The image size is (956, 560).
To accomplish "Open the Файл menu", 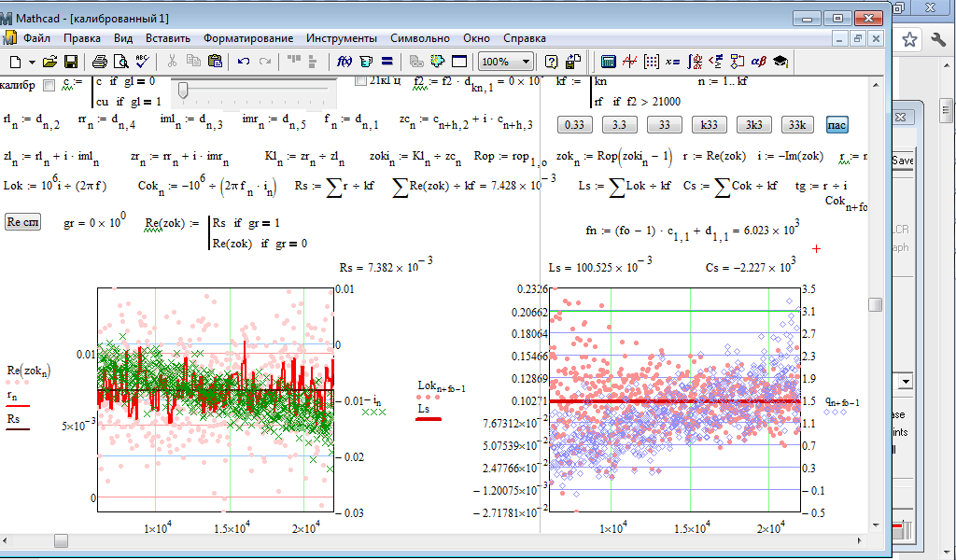I will (36, 38).
